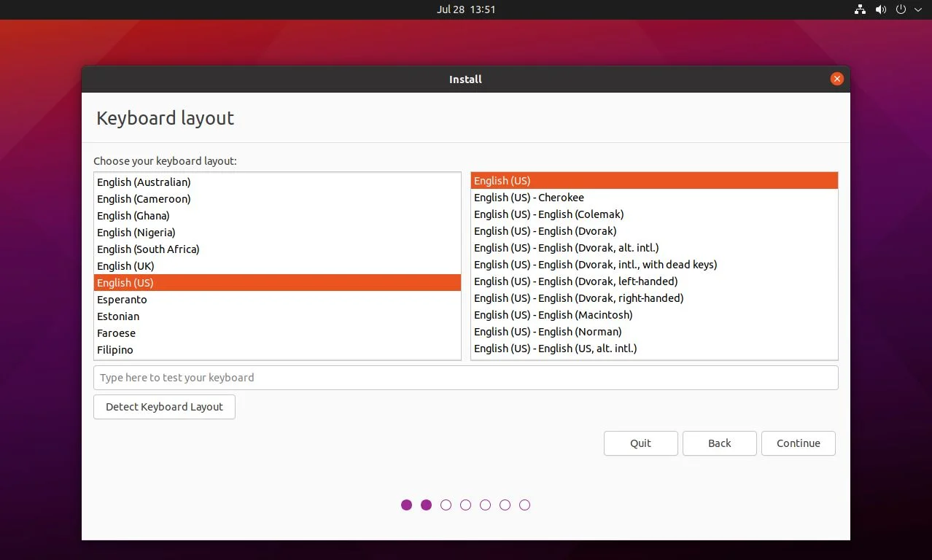Pick the English (Dvorak) variant
The image size is (932, 560).
654,231
